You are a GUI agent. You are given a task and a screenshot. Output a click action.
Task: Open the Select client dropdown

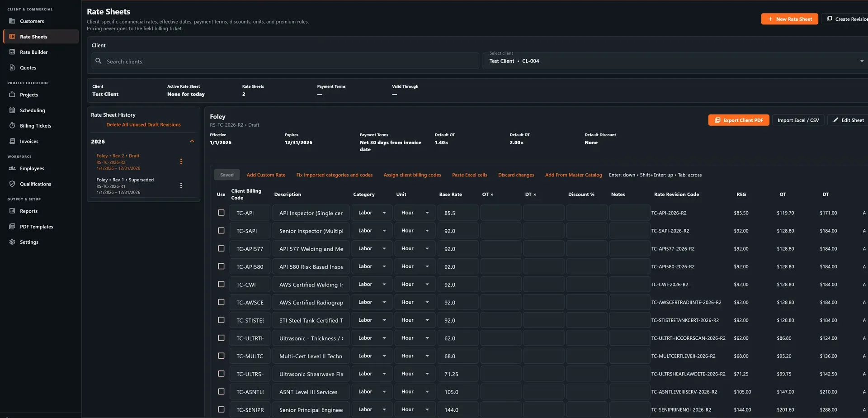coord(676,61)
